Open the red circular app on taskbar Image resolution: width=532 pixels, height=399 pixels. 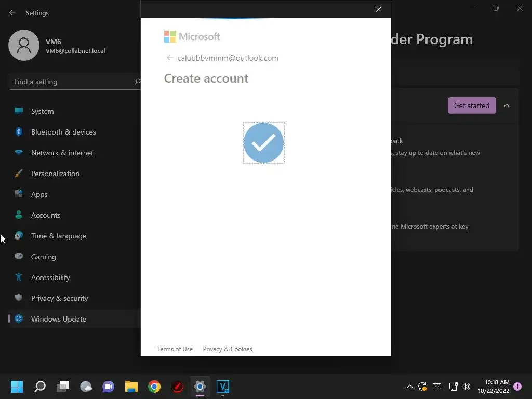tap(177, 387)
